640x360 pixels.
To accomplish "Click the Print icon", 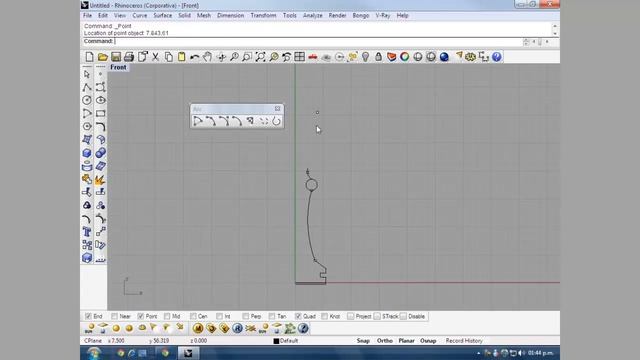I will [x=129, y=57].
